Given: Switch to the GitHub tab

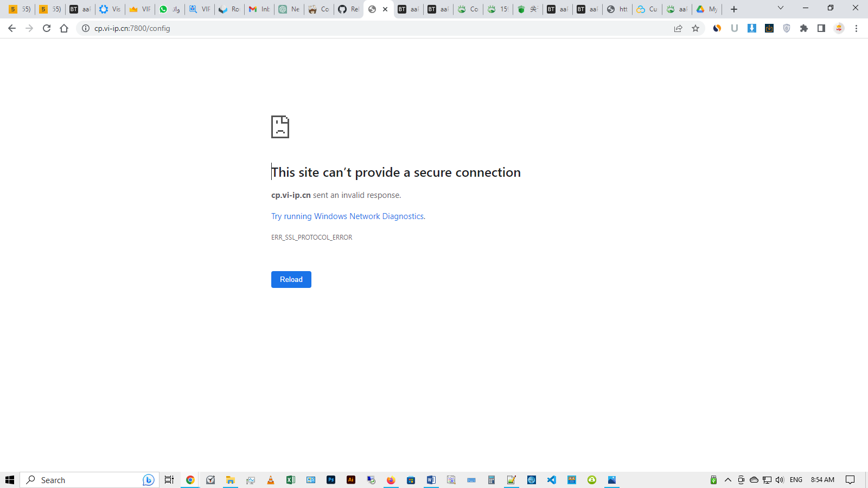Looking at the screenshot, I should (x=348, y=9).
